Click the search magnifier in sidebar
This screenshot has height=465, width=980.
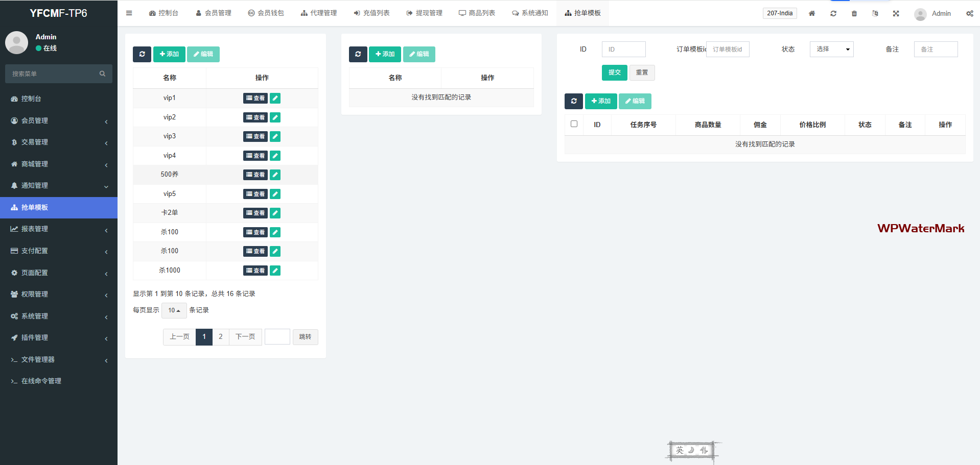102,74
